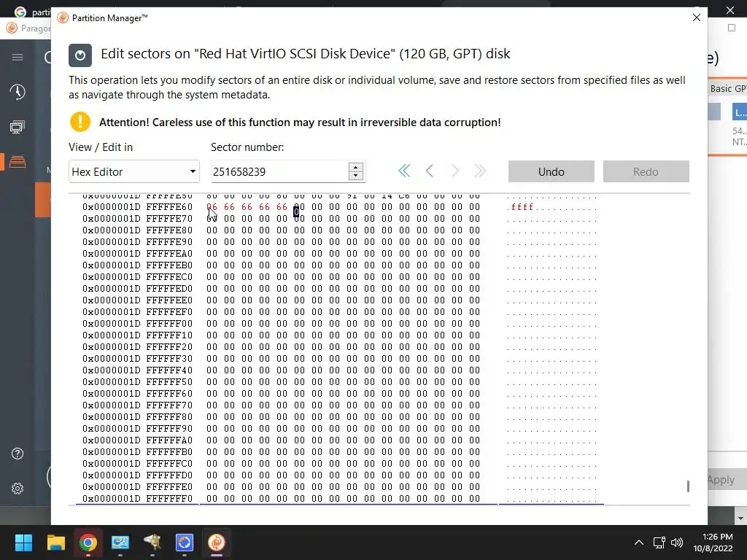The image size is (747, 560).
Task: Increase sector number with the up spinner
Action: tap(356, 167)
